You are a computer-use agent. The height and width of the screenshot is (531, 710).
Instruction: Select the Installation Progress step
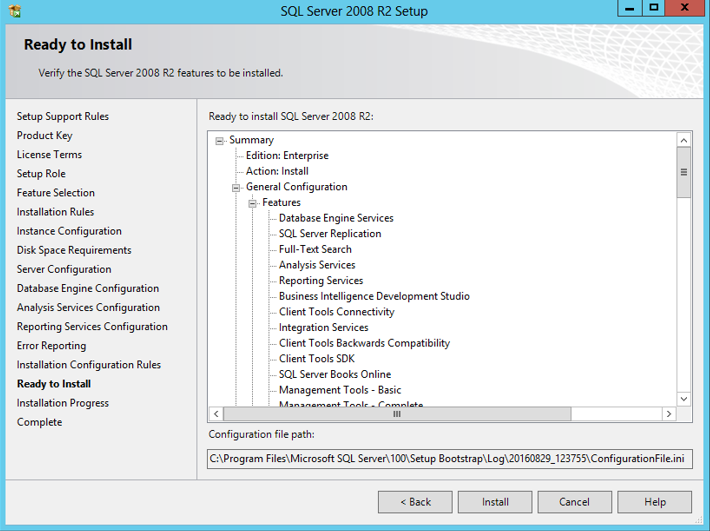click(63, 403)
